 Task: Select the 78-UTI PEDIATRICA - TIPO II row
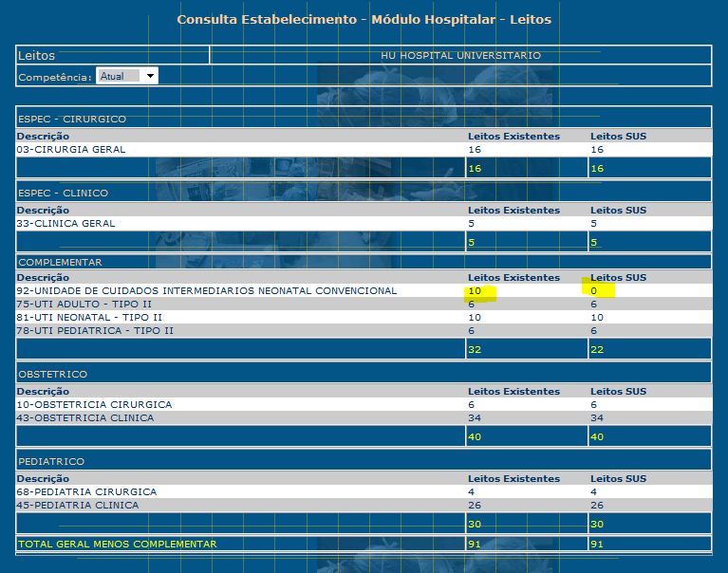pyautogui.click(x=94, y=330)
